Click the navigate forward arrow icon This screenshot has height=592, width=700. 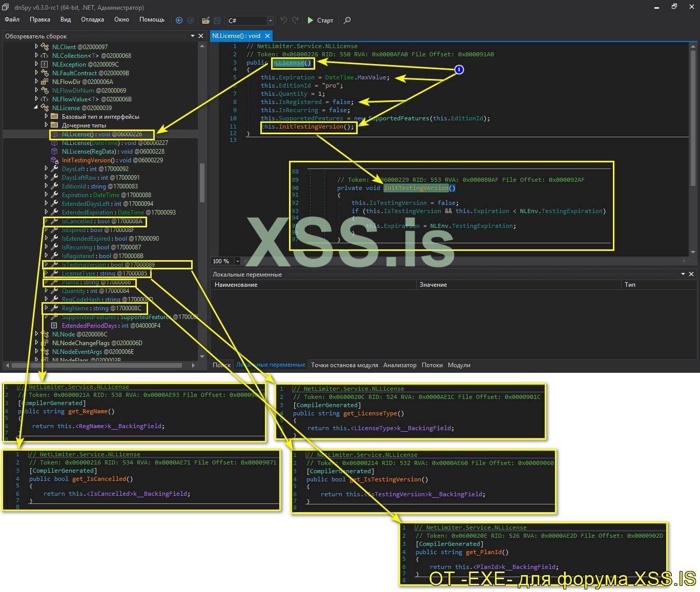coord(190,20)
